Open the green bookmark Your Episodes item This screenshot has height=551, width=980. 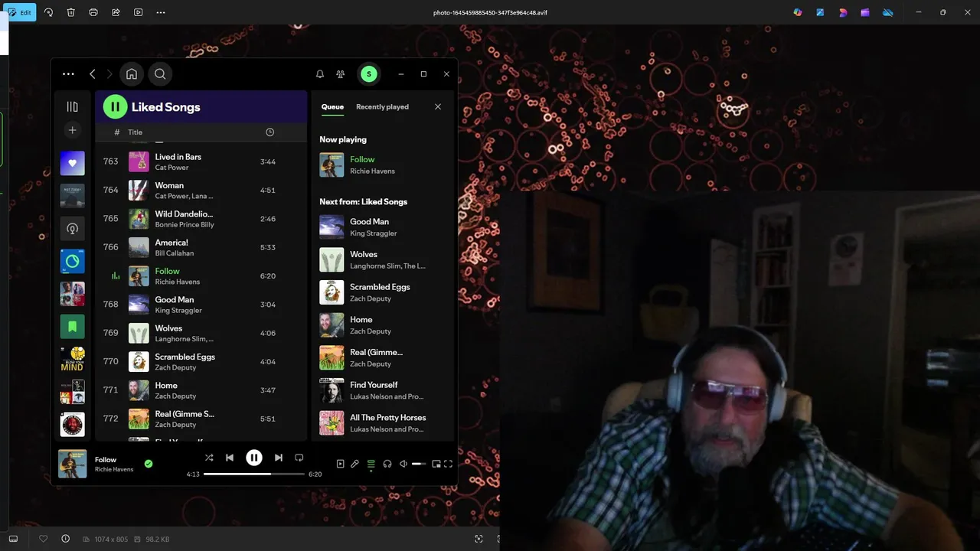[x=73, y=327]
